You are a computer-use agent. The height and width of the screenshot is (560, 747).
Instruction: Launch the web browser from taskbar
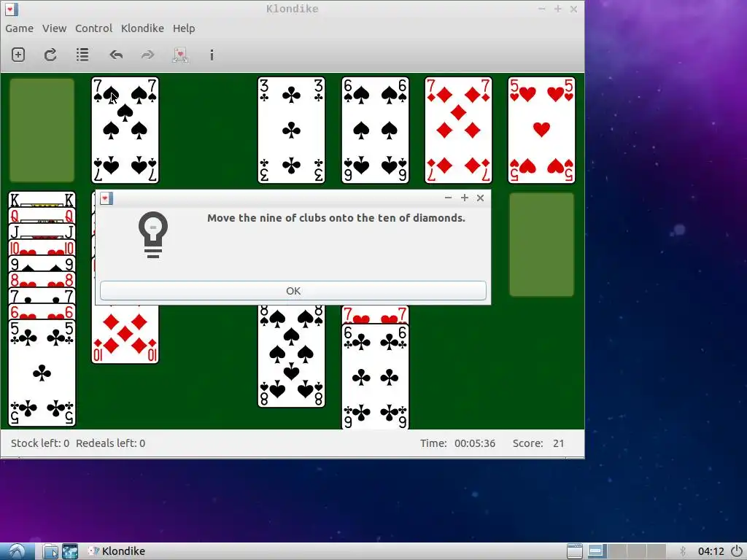70,551
